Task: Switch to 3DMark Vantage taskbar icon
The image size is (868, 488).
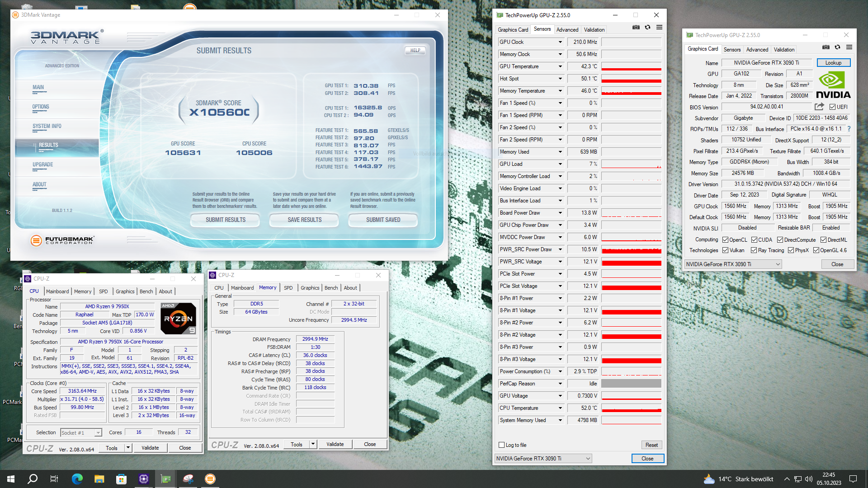Action: pyautogui.click(x=210, y=479)
